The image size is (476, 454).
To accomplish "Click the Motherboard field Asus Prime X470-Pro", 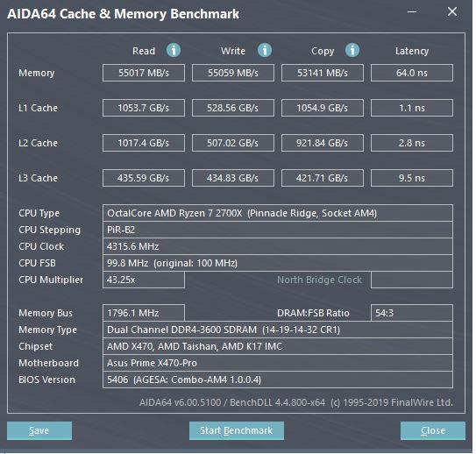I will 278,363.
